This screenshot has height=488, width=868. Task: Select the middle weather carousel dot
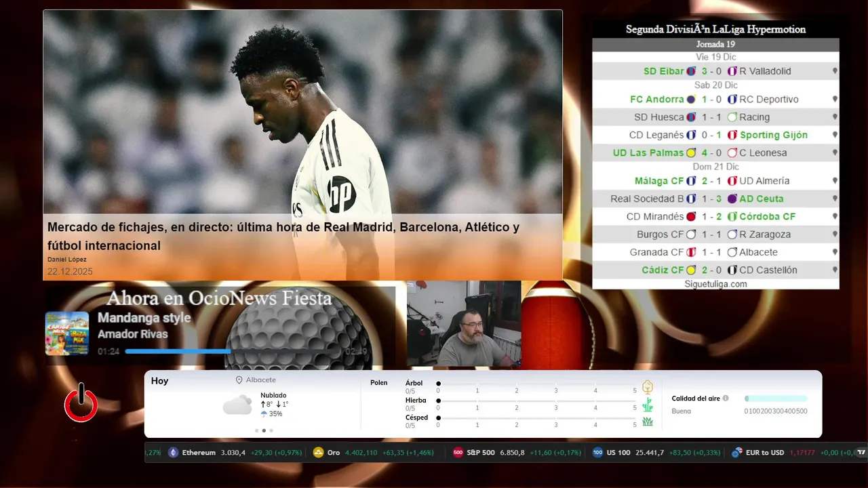264,430
